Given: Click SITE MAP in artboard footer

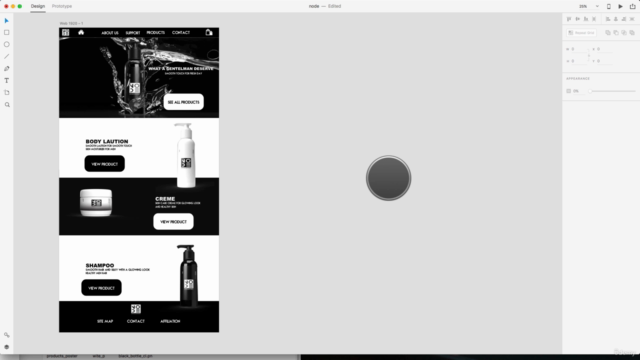Looking at the screenshot, I should (x=105, y=321).
